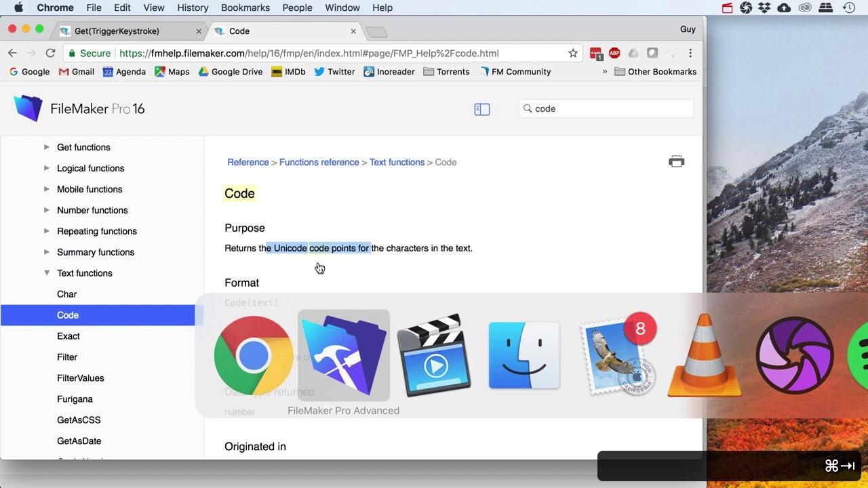Open the Apple menu
The height and width of the screenshot is (488, 868).
(18, 7)
